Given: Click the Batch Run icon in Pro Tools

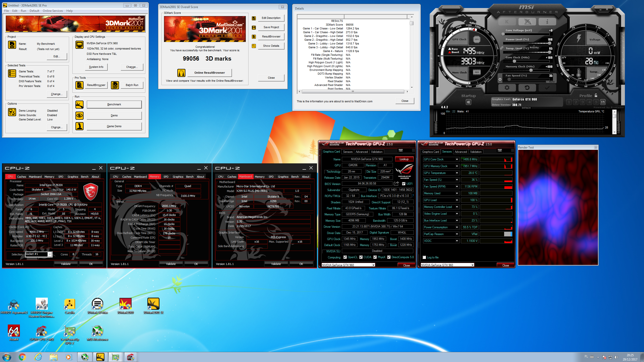Looking at the screenshot, I should tap(115, 85).
